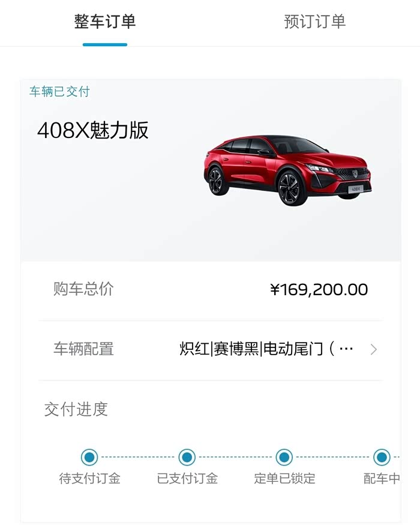420x525 pixels.
Task: Select the 待支付订金 progress step circle
Action: (89, 457)
